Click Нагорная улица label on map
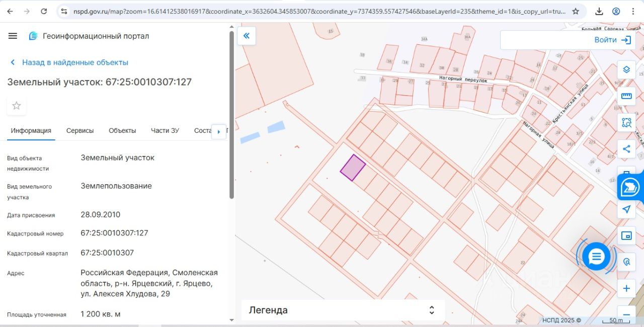 pyautogui.click(x=538, y=134)
